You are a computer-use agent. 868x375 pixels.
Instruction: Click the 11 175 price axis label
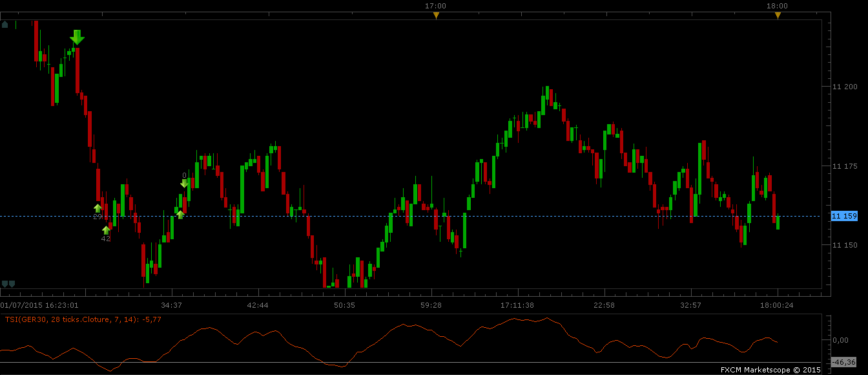(x=845, y=166)
